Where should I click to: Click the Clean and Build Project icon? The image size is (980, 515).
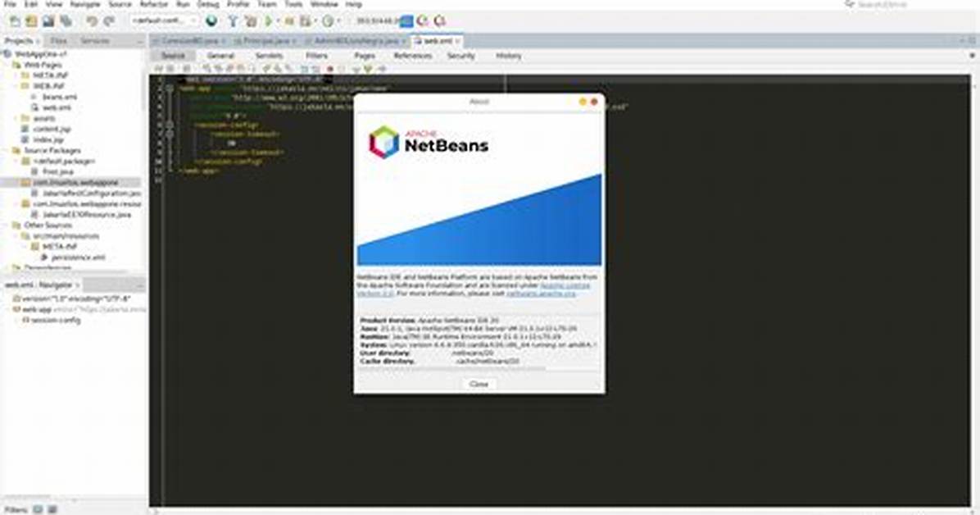tap(250, 21)
